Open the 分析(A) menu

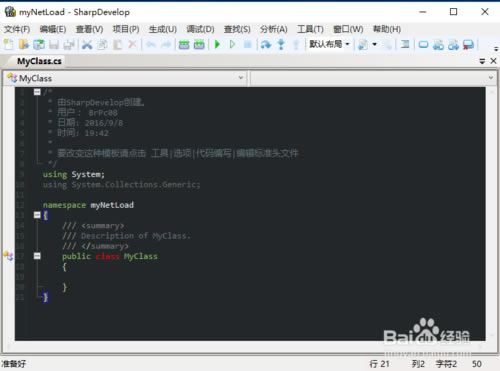273,29
